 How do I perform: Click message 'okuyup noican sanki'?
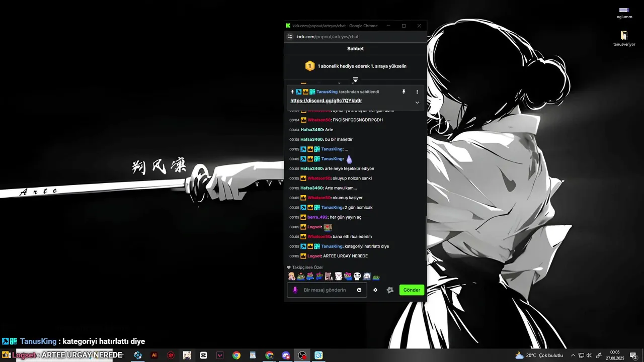pyautogui.click(x=352, y=178)
